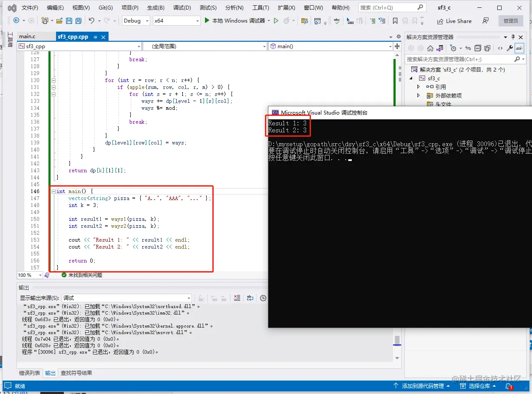
Task: Click pending changes filter clock icon
Action: point(453,48)
